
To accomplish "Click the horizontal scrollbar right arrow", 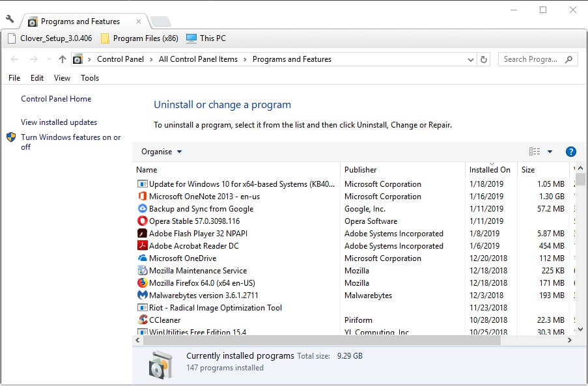I will [x=570, y=340].
